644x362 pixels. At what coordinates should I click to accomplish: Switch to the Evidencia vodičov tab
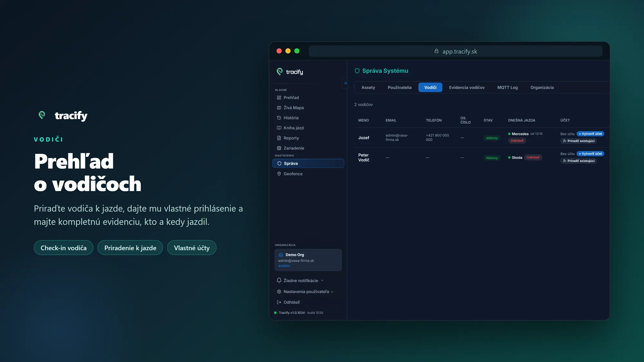[x=467, y=88]
